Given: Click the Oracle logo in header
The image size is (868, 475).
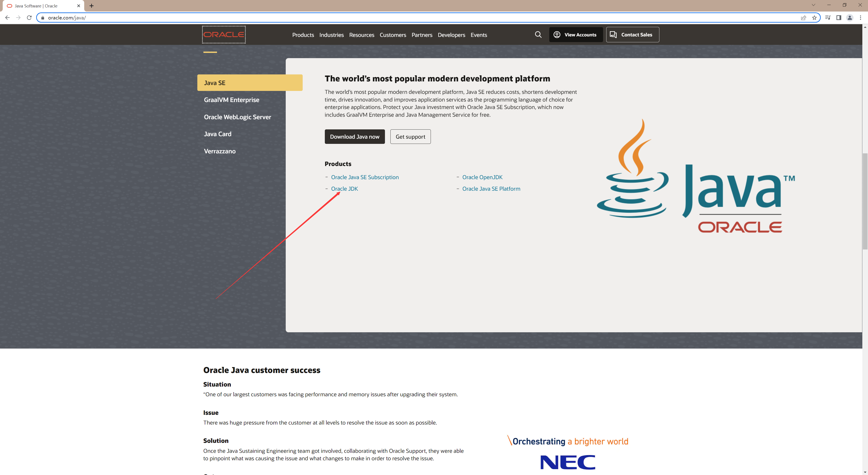Looking at the screenshot, I should pyautogui.click(x=224, y=34).
